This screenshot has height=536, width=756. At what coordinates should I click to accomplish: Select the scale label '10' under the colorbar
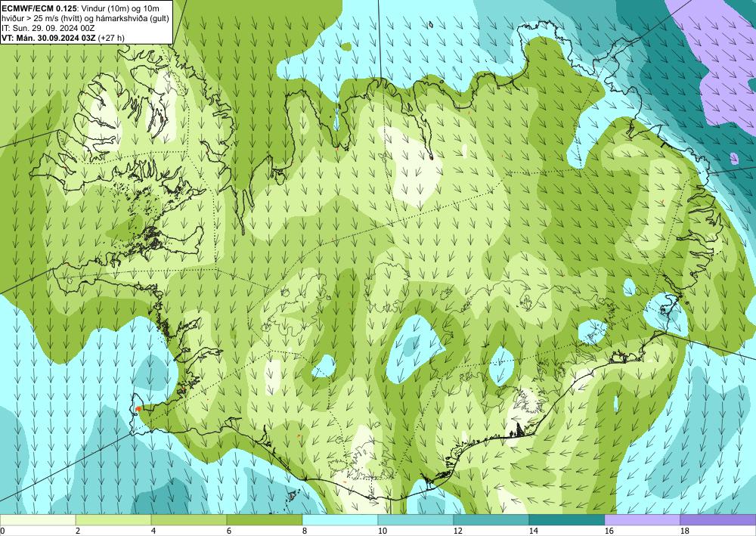tap(383, 531)
